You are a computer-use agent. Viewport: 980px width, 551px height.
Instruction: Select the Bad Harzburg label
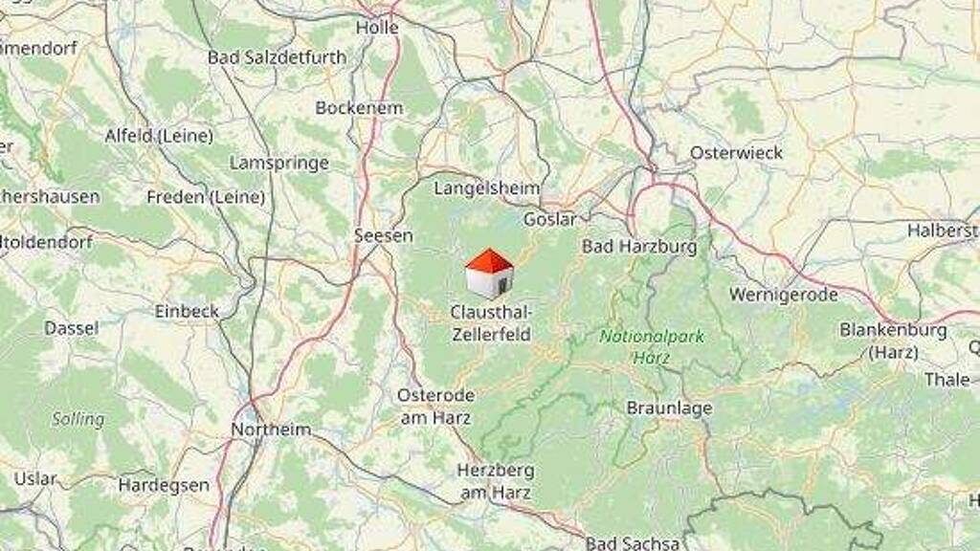pyautogui.click(x=639, y=246)
